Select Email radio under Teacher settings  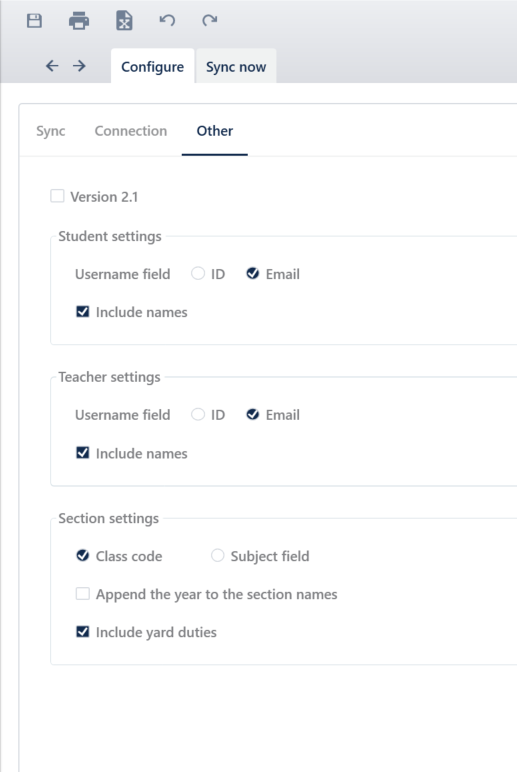pyautogui.click(x=253, y=415)
